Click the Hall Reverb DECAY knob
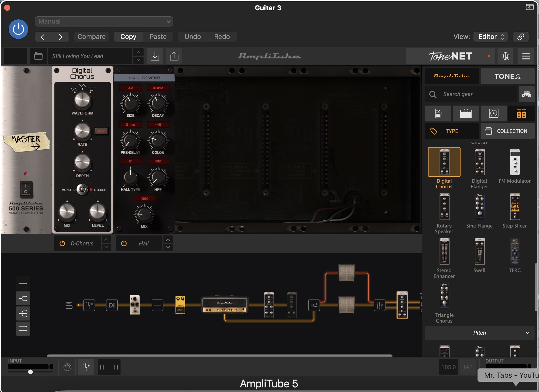The width and height of the screenshot is (539, 392). (158, 104)
